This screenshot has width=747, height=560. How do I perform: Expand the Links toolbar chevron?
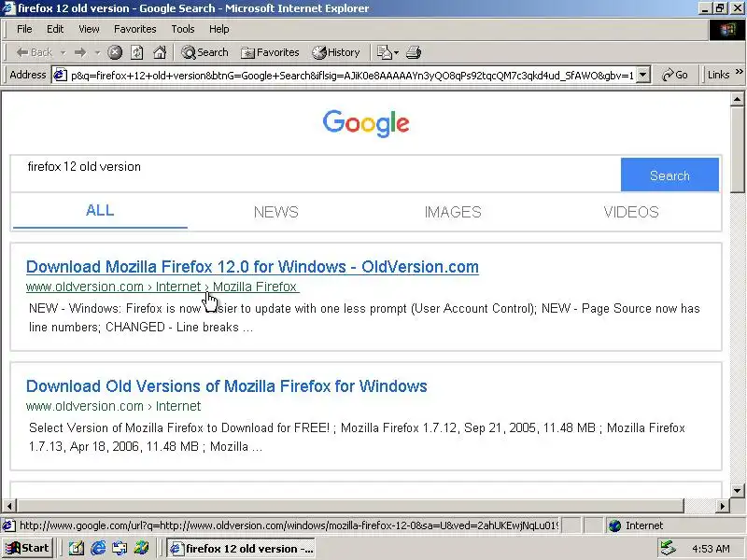[739, 72]
